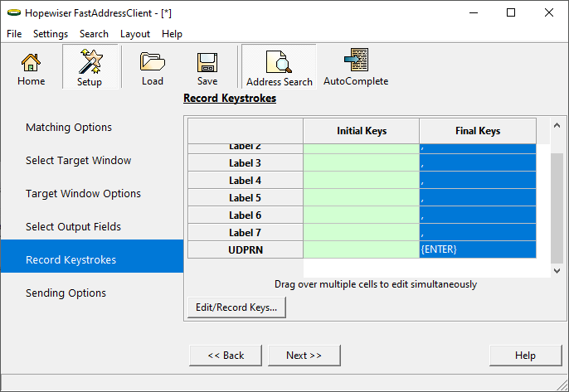569x392 pixels.
Task: Select the Label 5 row header
Action: click(x=246, y=197)
